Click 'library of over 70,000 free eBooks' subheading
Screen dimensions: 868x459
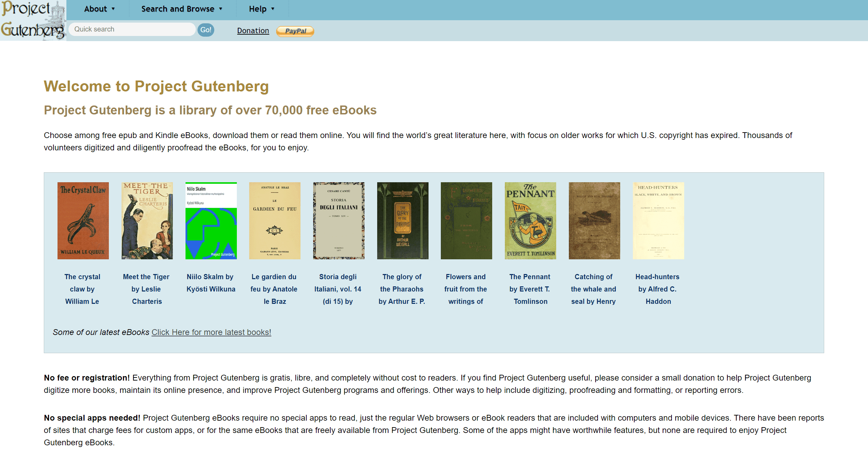(278, 110)
